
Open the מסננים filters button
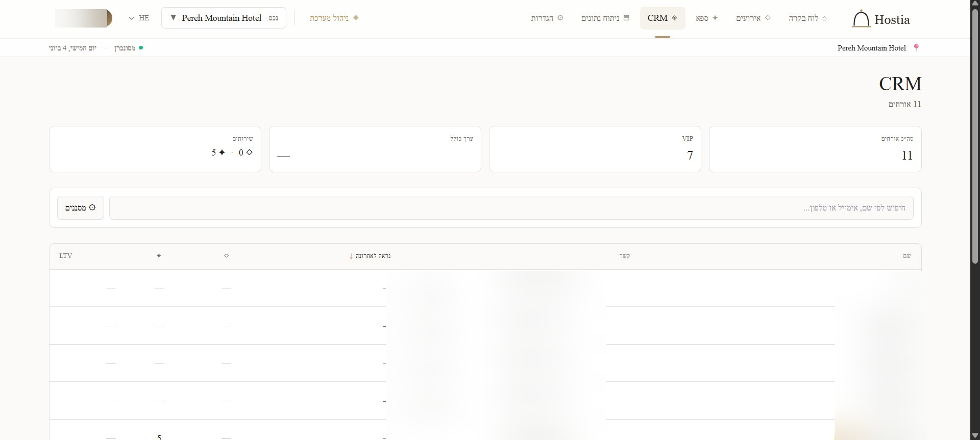tap(81, 208)
